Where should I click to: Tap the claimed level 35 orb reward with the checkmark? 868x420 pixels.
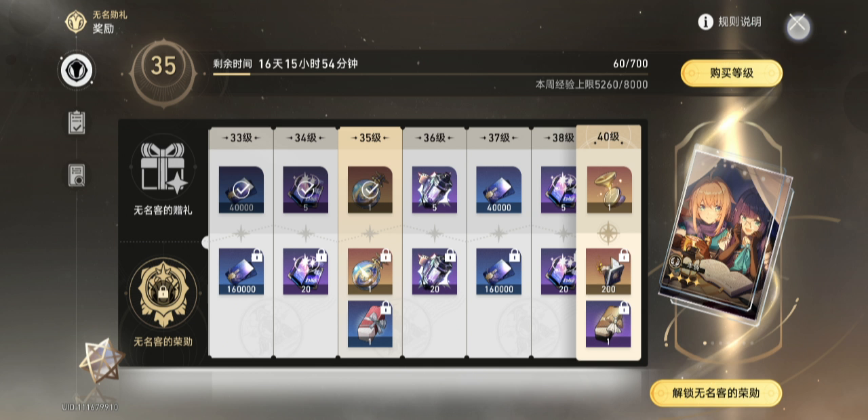(370, 190)
